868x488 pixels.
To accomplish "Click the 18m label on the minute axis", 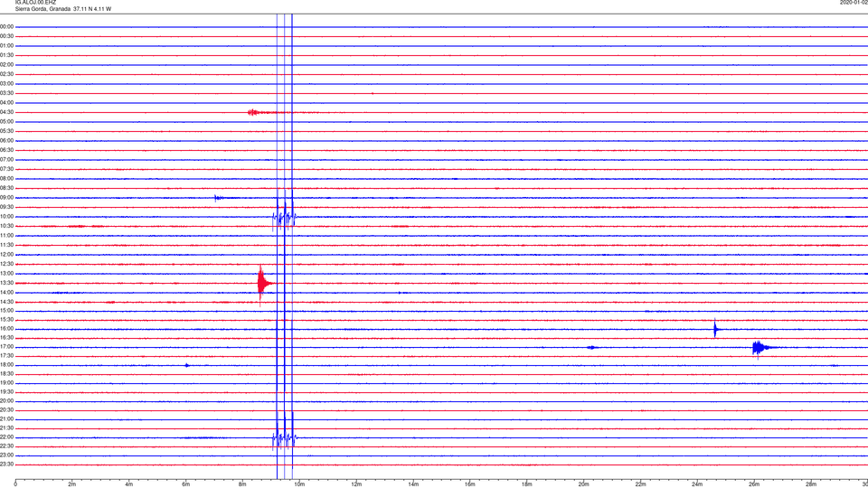I will 527,484.
